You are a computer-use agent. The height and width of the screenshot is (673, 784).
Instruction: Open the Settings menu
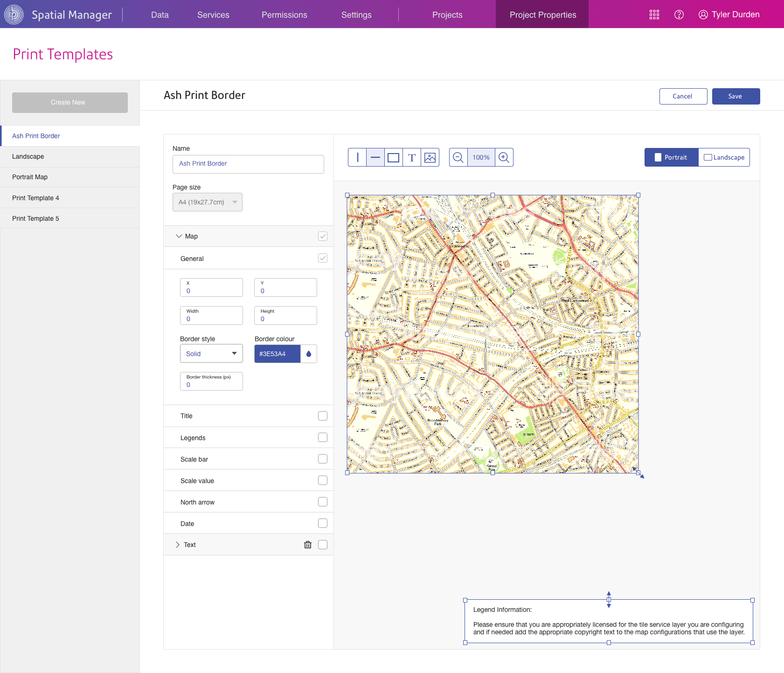coord(356,15)
